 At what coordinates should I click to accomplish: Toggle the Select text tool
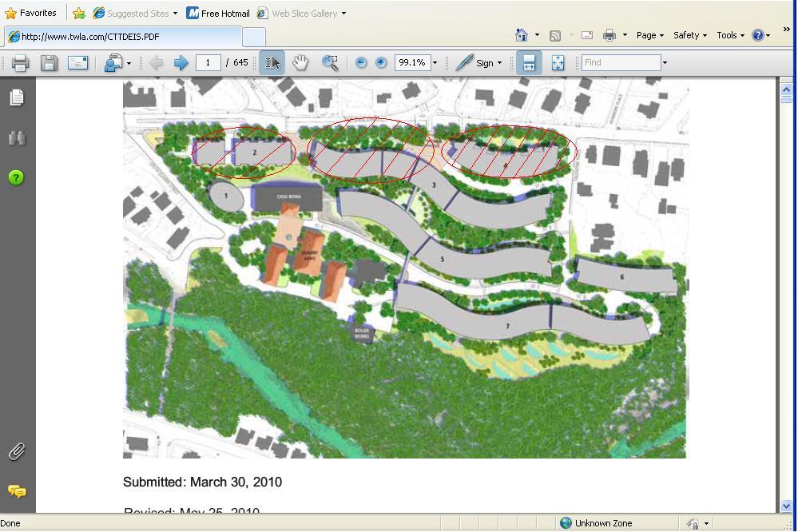[x=272, y=63]
